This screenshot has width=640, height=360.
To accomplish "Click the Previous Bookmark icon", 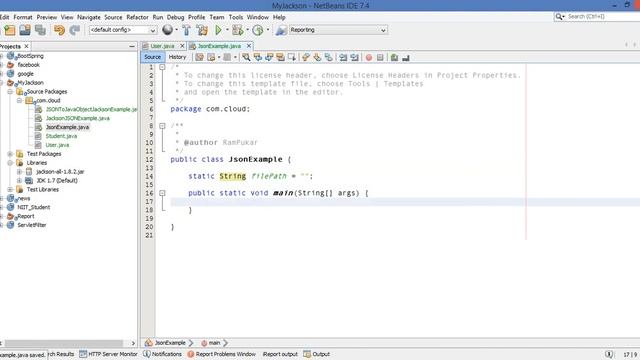I will (x=306, y=58).
